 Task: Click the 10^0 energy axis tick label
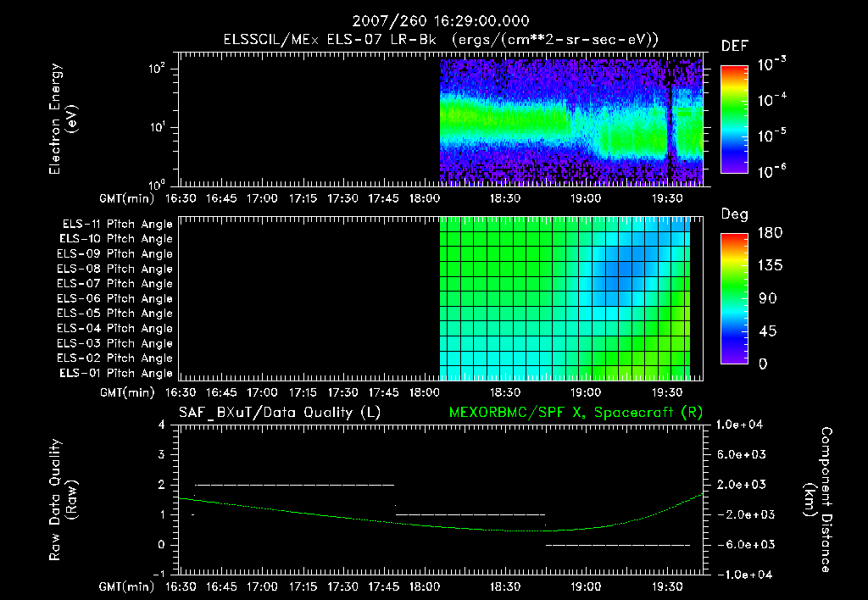coord(156,185)
